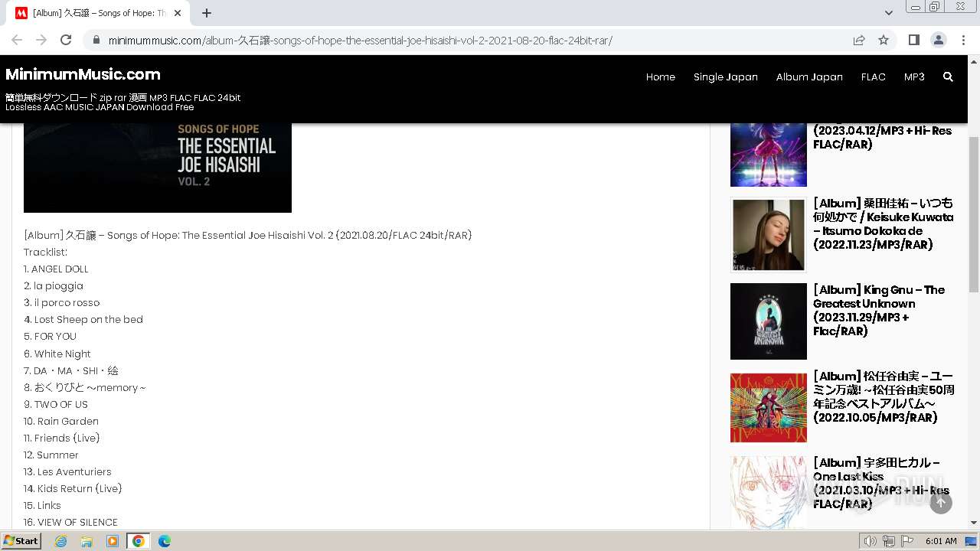Image resolution: width=980 pixels, height=551 pixels.
Task: Open File Explorer folder on taskbar
Action: [x=87, y=541]
